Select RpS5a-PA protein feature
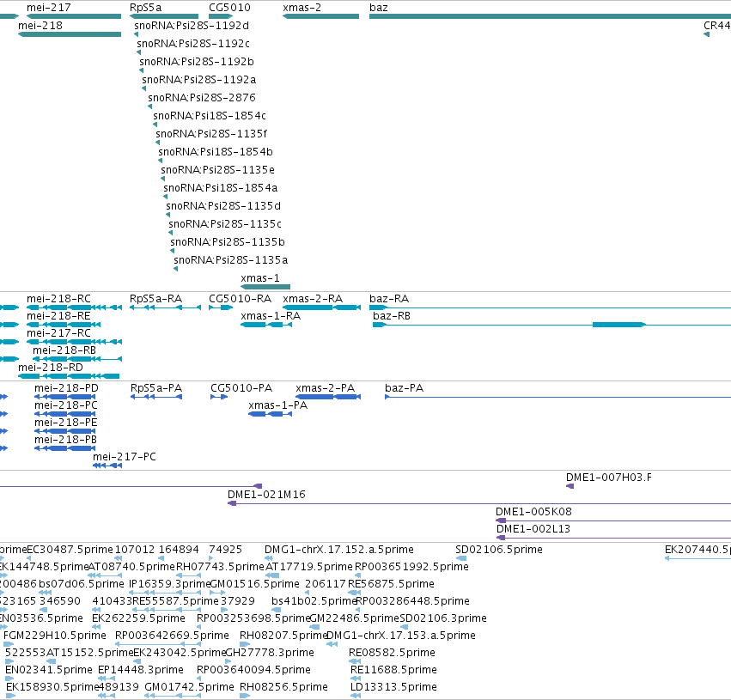 [x=156, y=397]
